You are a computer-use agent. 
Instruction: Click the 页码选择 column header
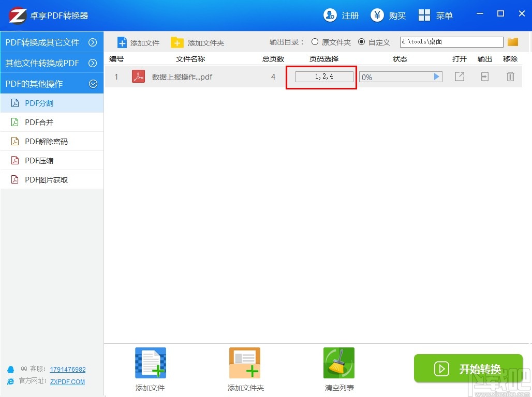[x=323, y=59]
